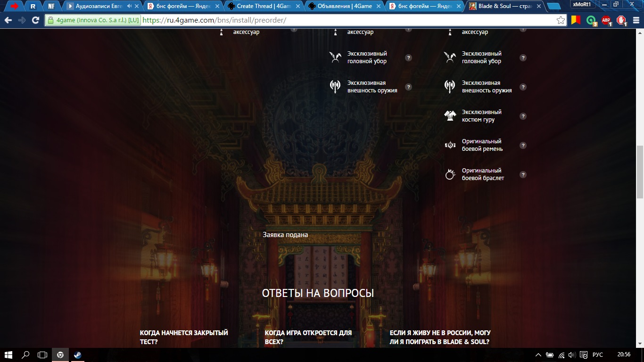Close the Blade & Soul tab

[540, 6]
